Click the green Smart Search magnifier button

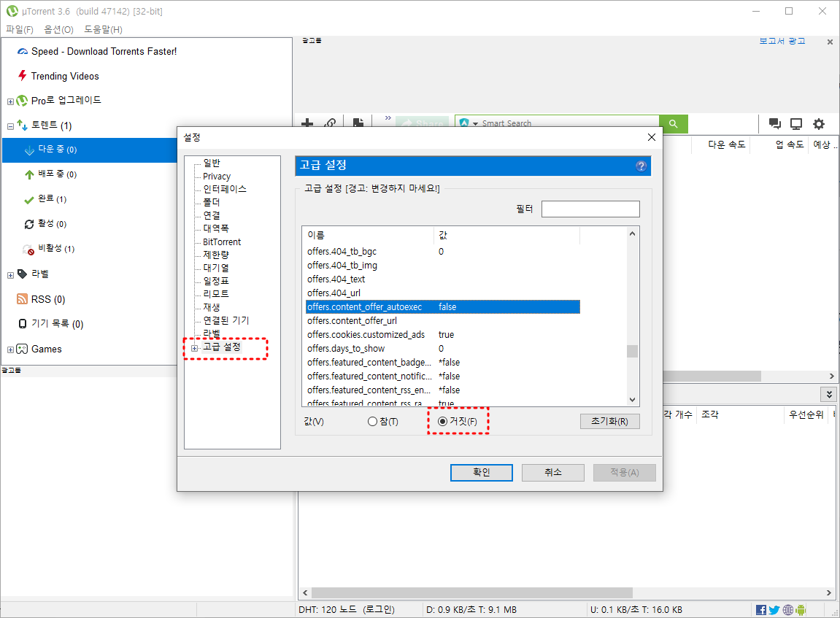point(674,124)
